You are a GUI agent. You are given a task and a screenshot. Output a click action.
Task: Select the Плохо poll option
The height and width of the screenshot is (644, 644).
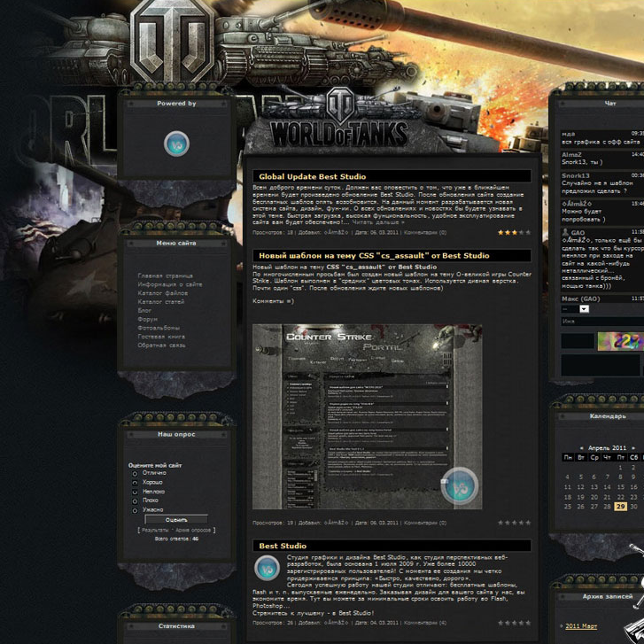pos(135,501)
